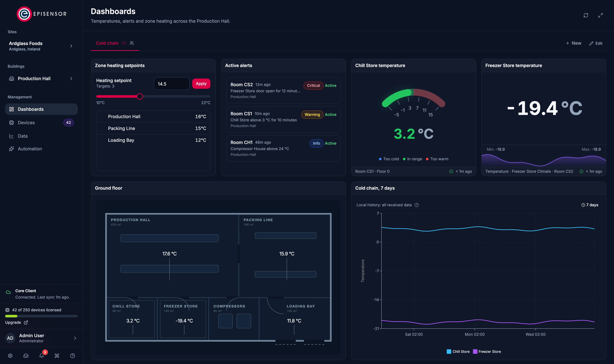Open the inbox tray icon

[26, 356]
